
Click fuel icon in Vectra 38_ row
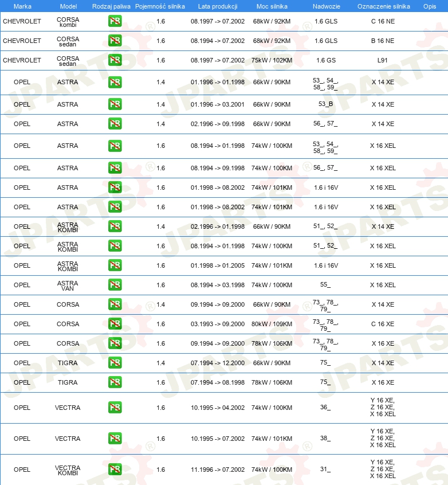115,439
